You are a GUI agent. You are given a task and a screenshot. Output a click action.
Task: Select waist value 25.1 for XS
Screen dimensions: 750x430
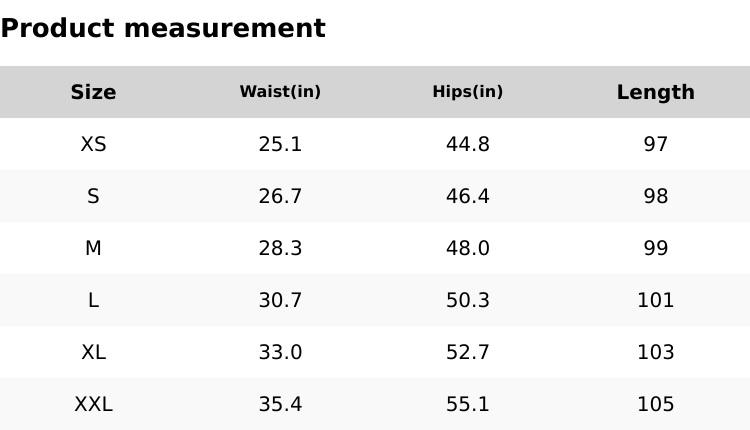280,144
